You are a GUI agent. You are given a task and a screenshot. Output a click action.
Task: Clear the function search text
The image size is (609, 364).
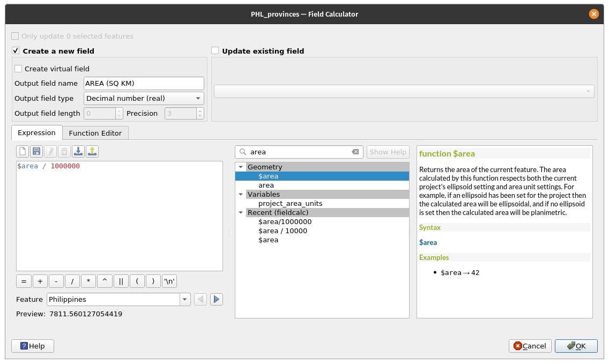coord(355,152)
